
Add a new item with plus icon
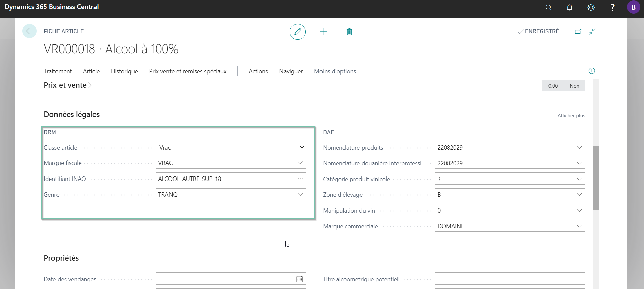[324, 32]
